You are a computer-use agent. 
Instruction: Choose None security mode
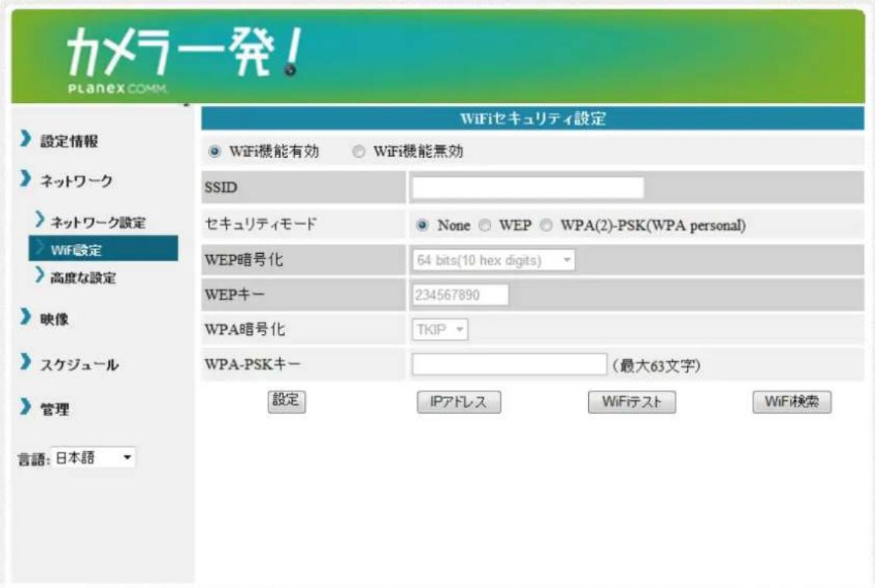coord(422,225)
